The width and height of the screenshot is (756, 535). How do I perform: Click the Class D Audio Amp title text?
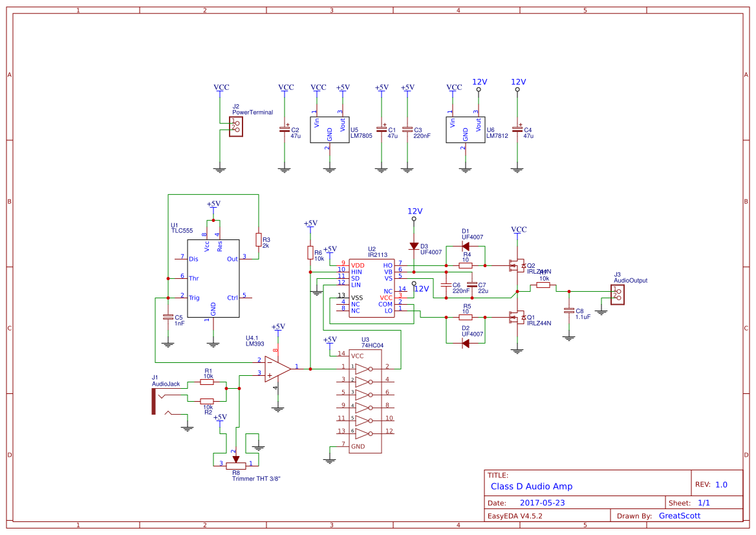pyautogui.click(x=532, y=486)
